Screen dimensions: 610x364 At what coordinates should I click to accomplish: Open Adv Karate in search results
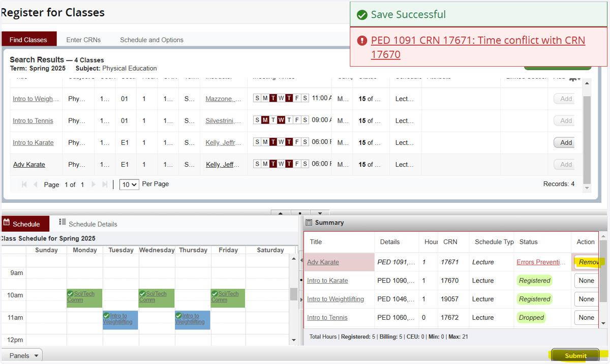29,164
